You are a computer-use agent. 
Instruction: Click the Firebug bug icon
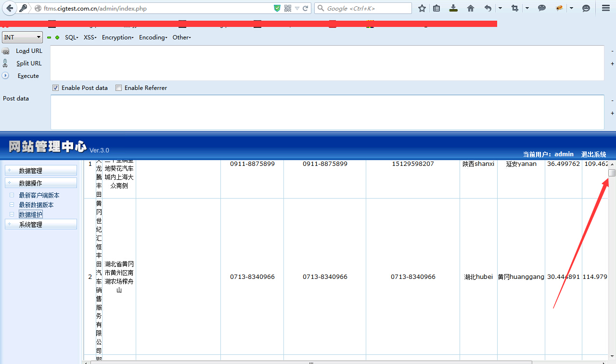pos(559,8)
